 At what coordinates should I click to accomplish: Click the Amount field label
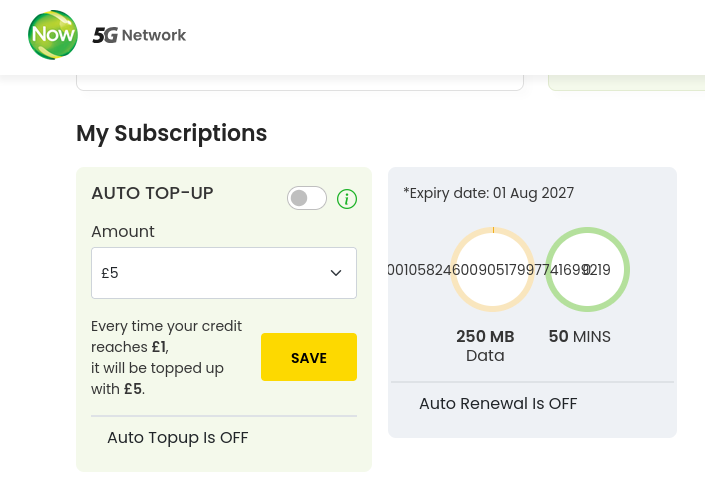(123, 231)
